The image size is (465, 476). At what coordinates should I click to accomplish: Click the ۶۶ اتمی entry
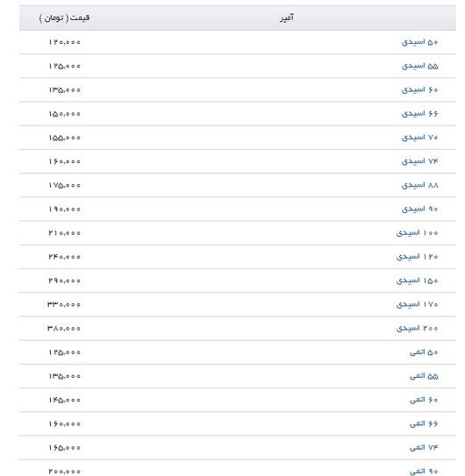424,423
